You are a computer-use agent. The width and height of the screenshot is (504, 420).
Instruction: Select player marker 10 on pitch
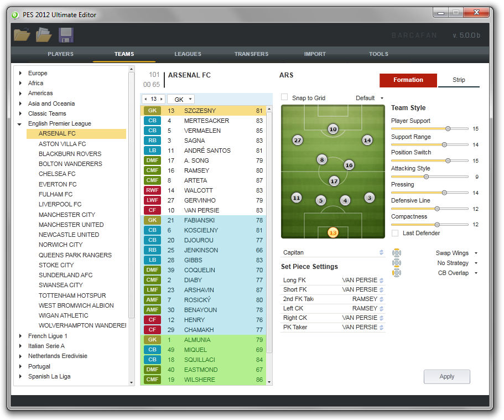pos(332,129)
